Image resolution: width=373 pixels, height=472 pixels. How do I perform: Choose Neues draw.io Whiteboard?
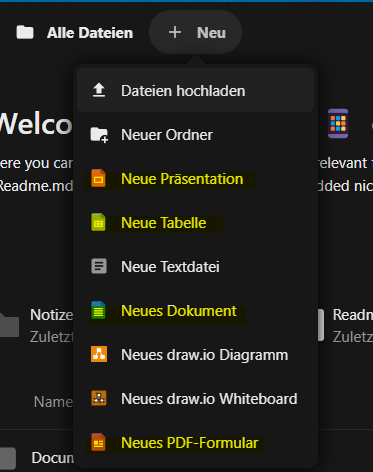click(x=195, y=399)
